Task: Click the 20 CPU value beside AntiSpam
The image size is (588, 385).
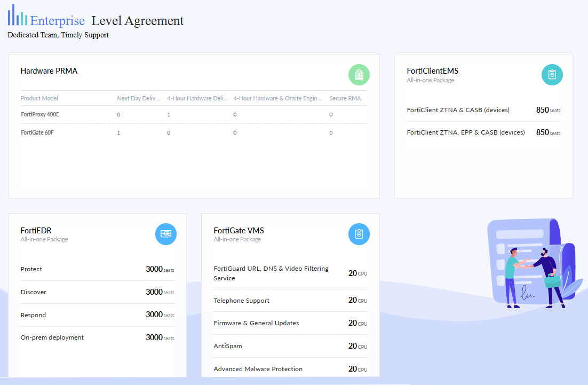Action: pos(359,346)
